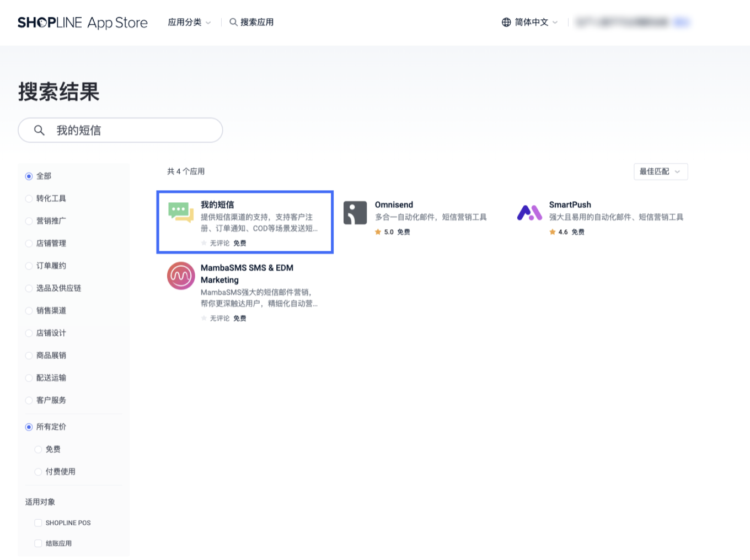Click the Omnisend 5.0 rating value
Viewport: 750px width, 560px height.
(x=389, y=232)
